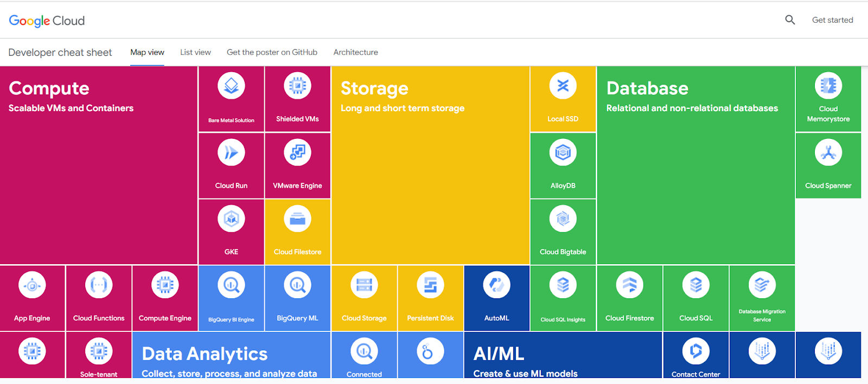Click 'Create & use ML models' text
Image resolution: width=868 pixels, height=384 pixels.
(x=525, y=373)
